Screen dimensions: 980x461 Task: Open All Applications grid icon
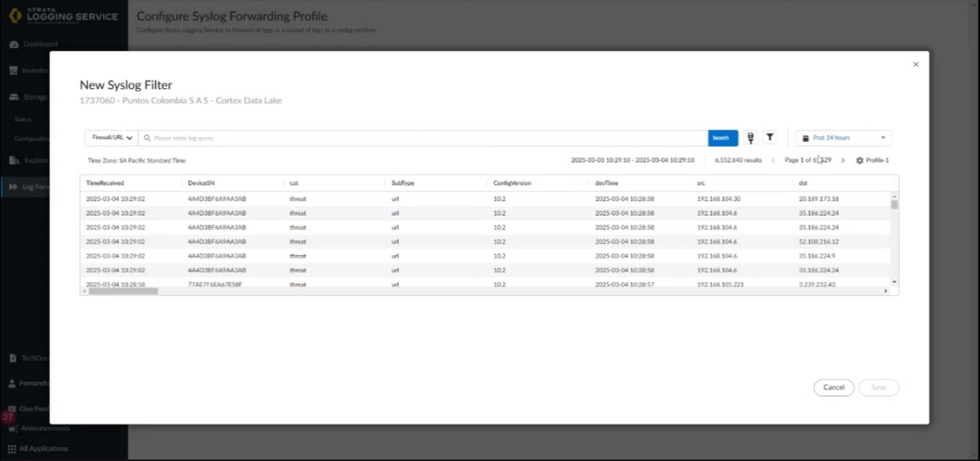(12, 449)
